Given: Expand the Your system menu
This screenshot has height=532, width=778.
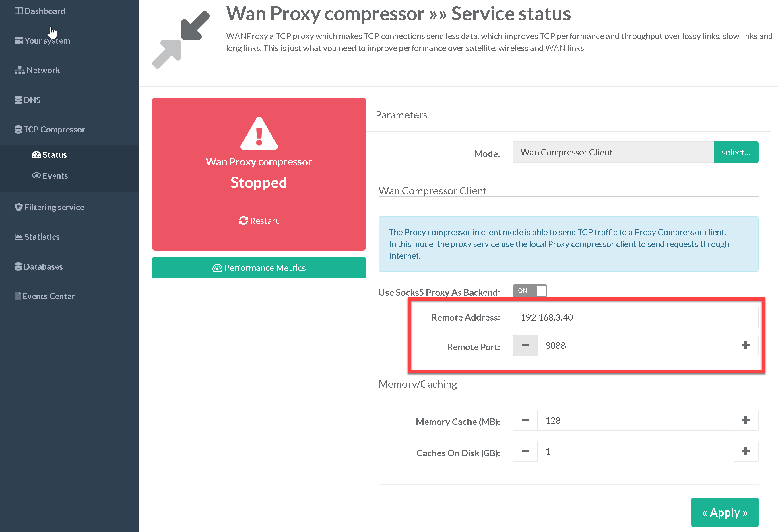Looking at the screenshot, I should coord(47,41).
